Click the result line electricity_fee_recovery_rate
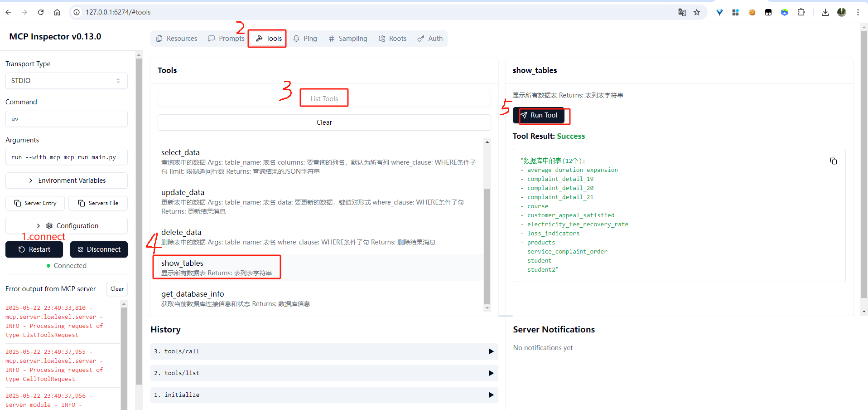The image size is (868, 410). (578, 225)
